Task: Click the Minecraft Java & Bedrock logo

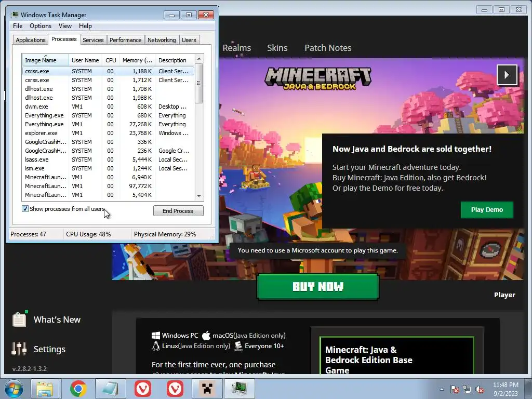Action: pyautogui.click(x=318, y=78)
